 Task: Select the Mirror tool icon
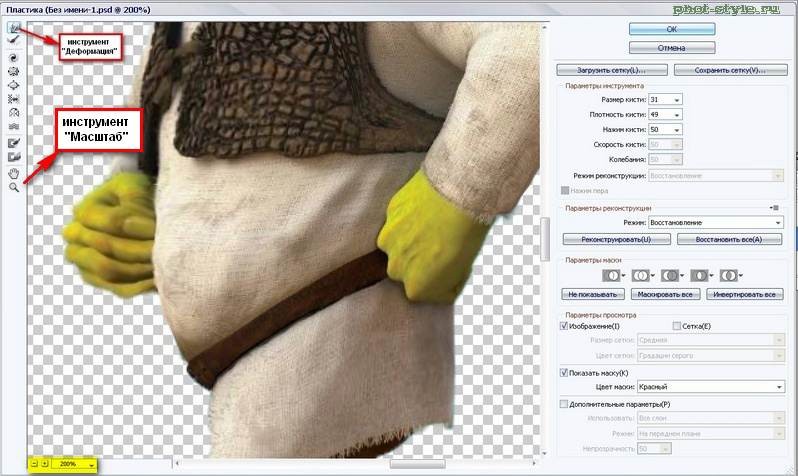(x=14, y=113)
